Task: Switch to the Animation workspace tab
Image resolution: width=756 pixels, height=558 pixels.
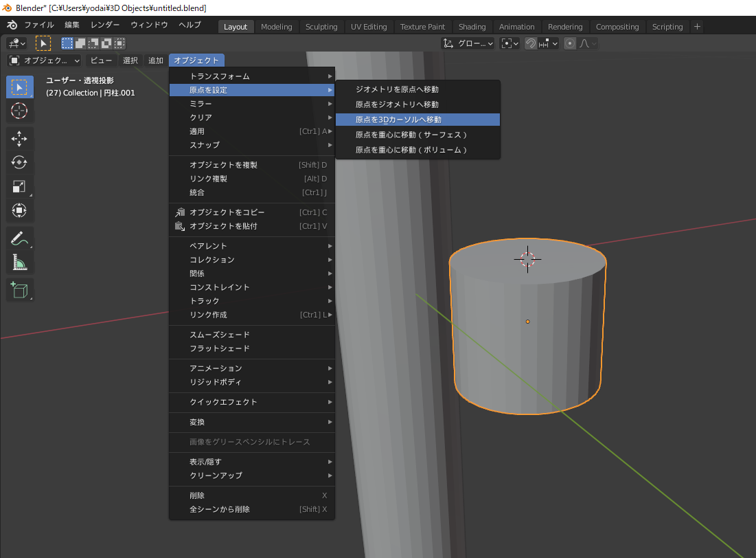Action: (516, 27)
